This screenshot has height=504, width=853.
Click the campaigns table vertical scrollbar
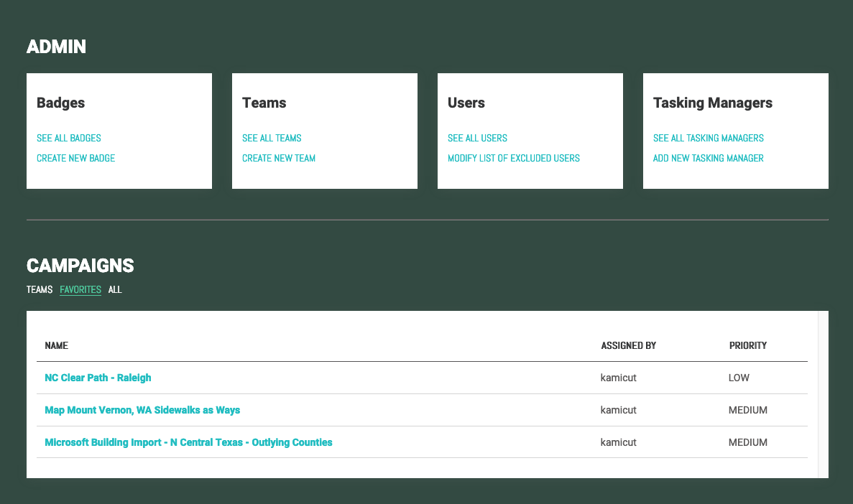pyautogui.click(x=823, y=395)
